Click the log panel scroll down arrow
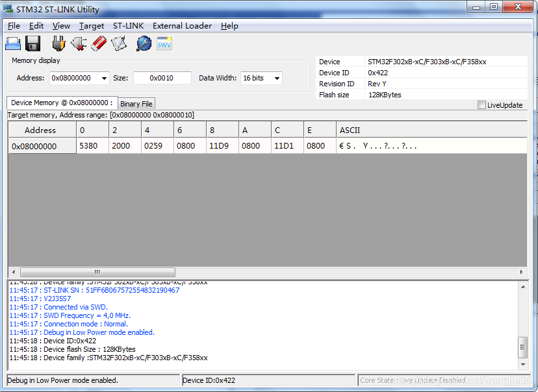Screen dimensions: 538x392 point(523,364)
